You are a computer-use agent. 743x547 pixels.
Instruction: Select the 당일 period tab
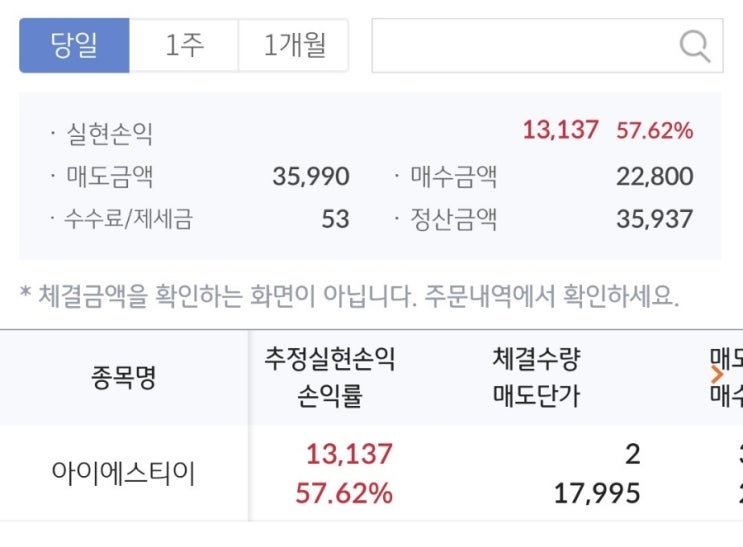tap(74, 46)
